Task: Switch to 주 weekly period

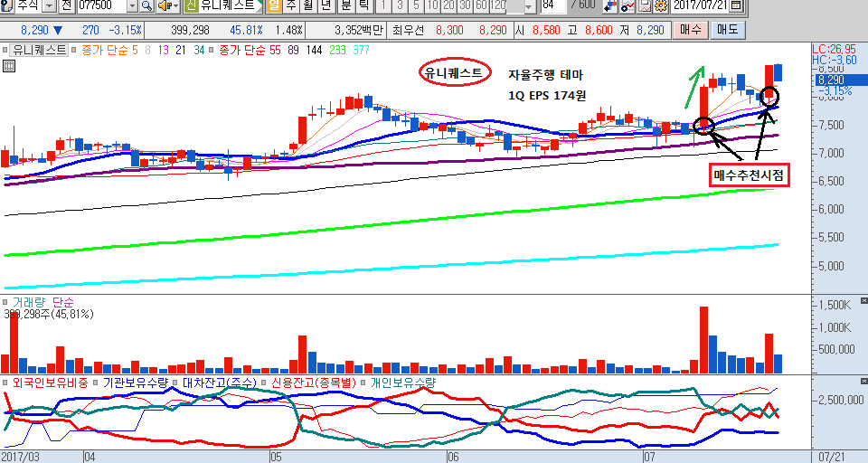Action: coord(291,6)
